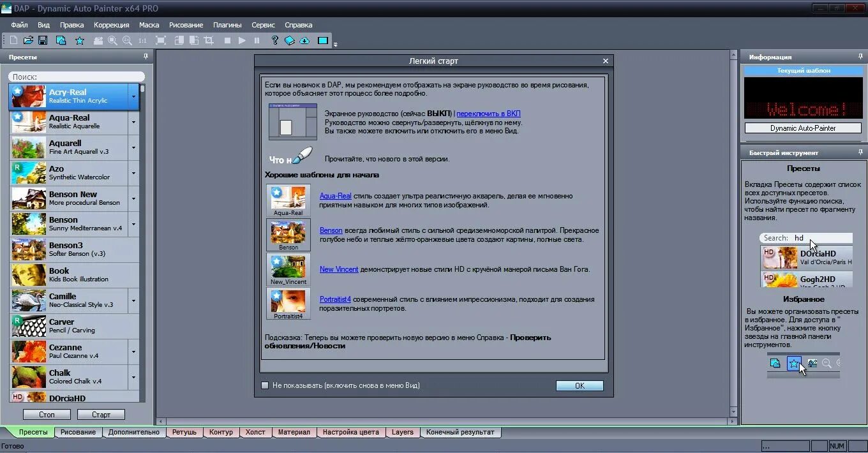Select the Carver preset row
Viewport: 868px width, 453px height.
(x=75, y=326)
